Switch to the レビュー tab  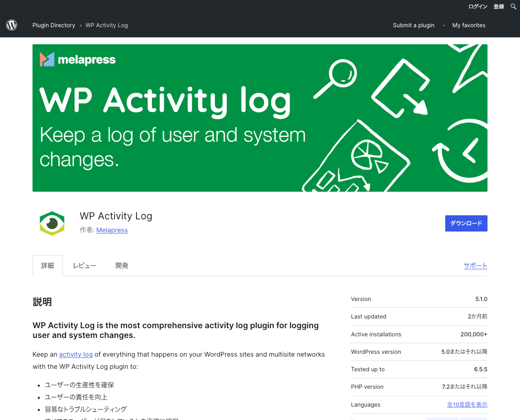[x=84, y=266]
